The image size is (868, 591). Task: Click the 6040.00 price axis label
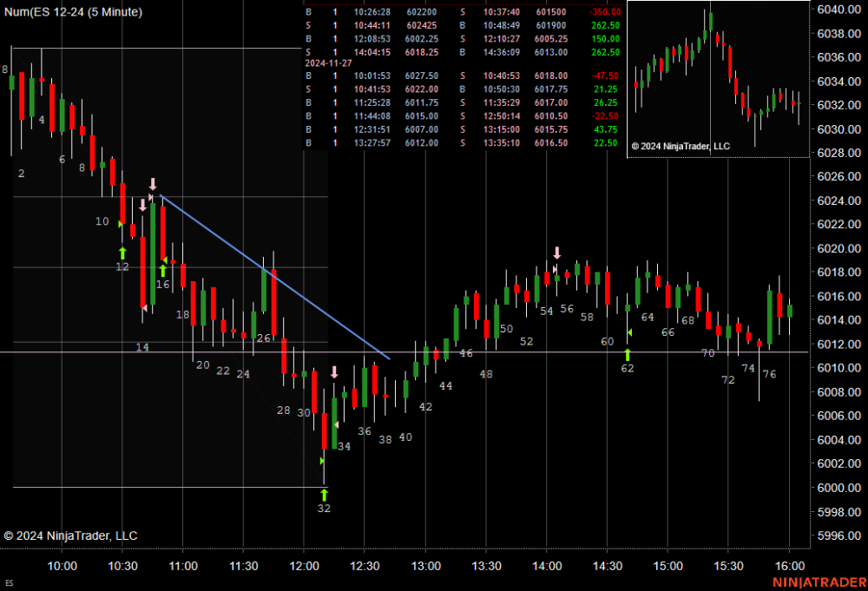pos(838,10)
